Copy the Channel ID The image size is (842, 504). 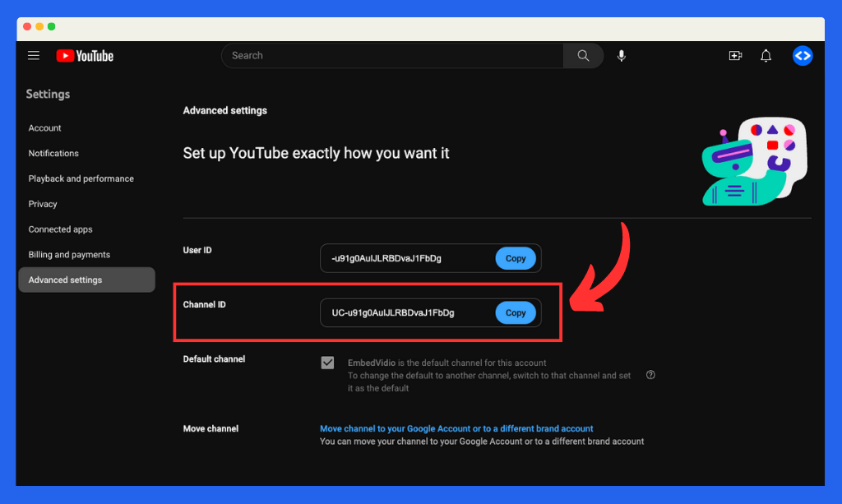tap(516, 312)
